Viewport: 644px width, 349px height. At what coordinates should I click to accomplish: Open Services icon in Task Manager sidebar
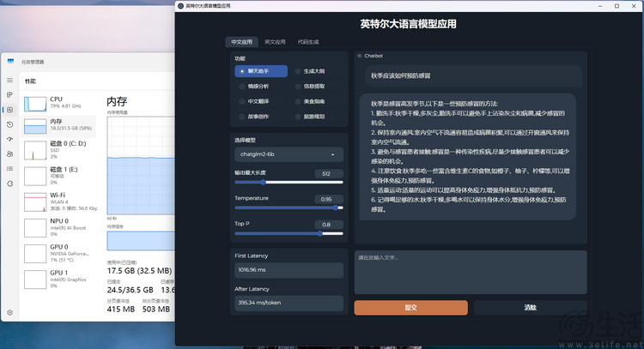pyautogui.click(x=9, y=184)
